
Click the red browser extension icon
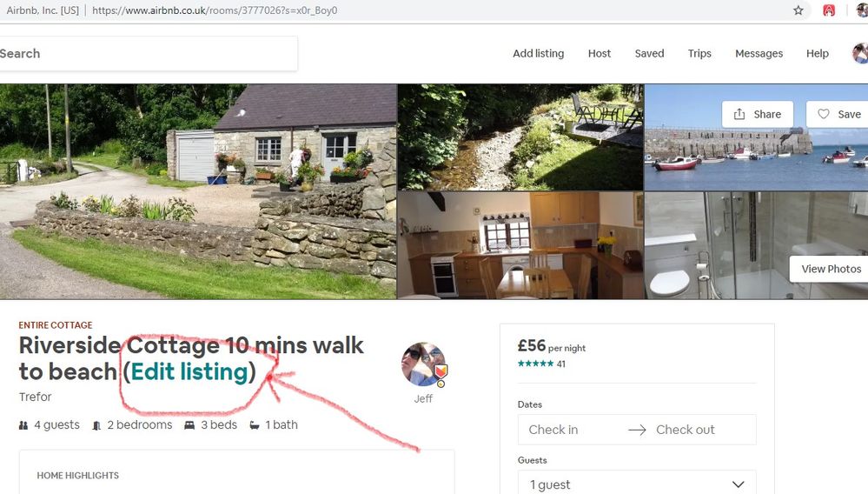pyautogui.click(x=830, y=10)
